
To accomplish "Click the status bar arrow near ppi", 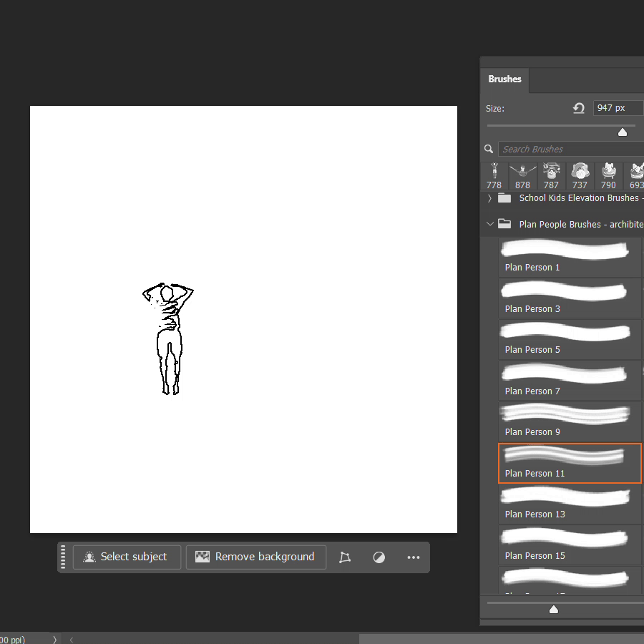I will [54, 639].
